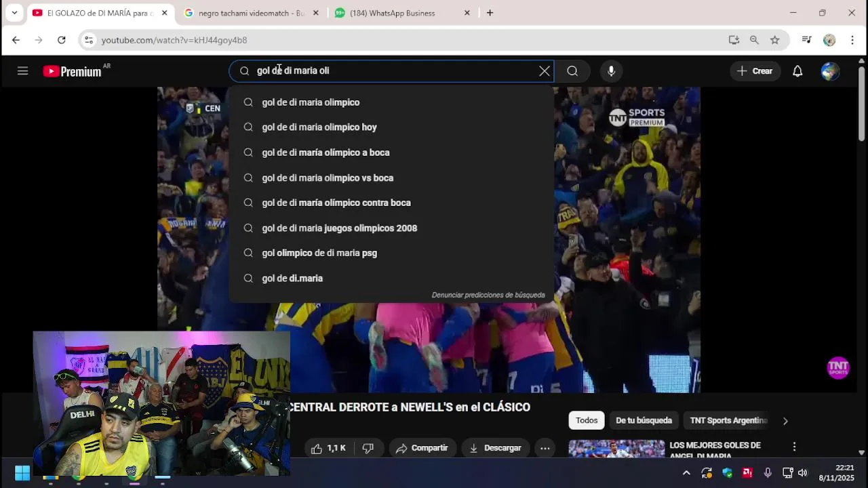This screenshot has height=488, width=868.
Task: Open a new browser tab
Action: (x=490, y=13)
